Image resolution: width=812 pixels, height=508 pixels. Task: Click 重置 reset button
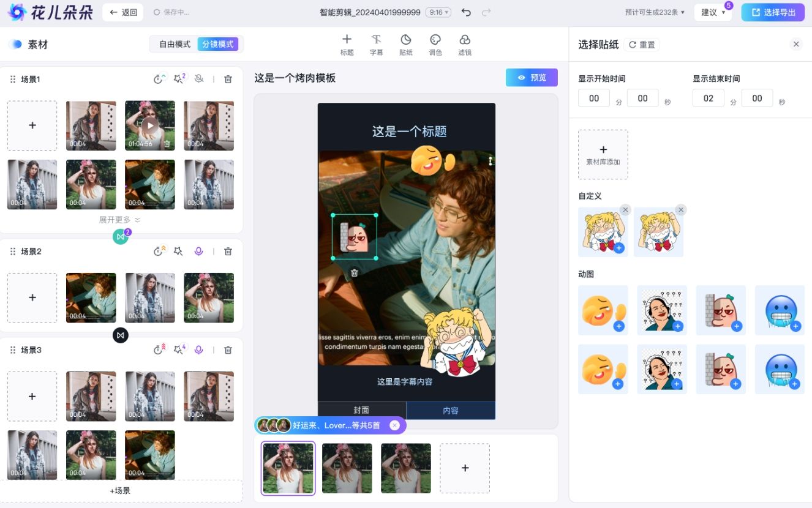[x=642, y=45]
